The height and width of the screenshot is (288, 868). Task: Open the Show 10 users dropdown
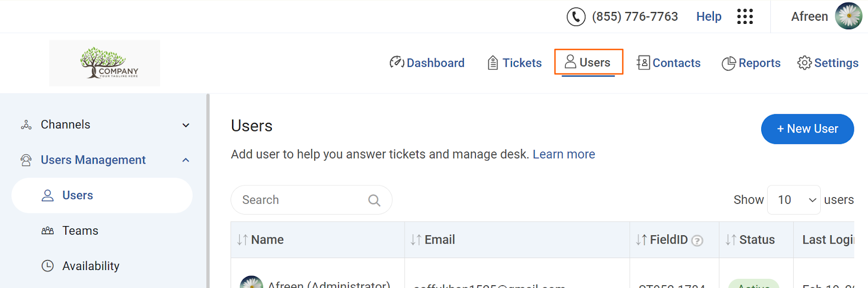793,200
